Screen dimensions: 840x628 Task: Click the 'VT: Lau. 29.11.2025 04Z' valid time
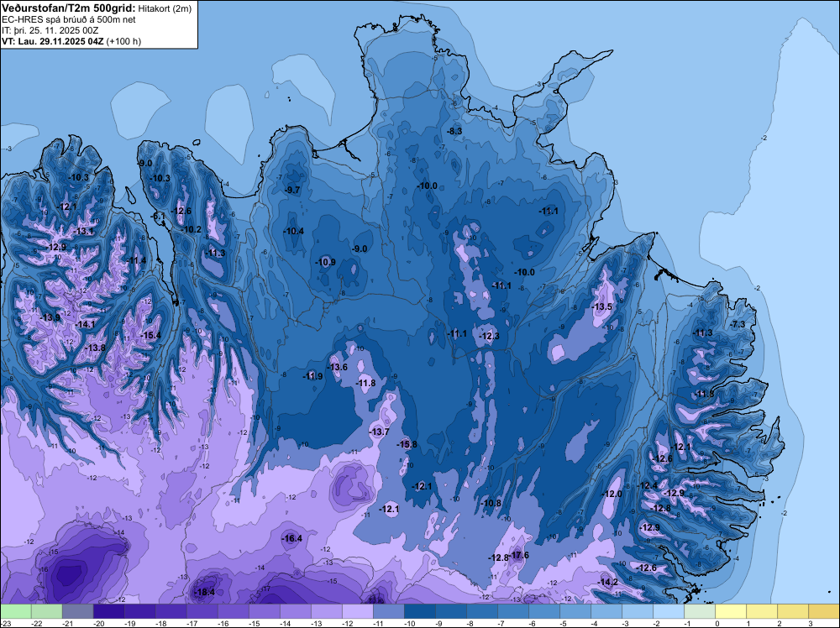(53, 41)
